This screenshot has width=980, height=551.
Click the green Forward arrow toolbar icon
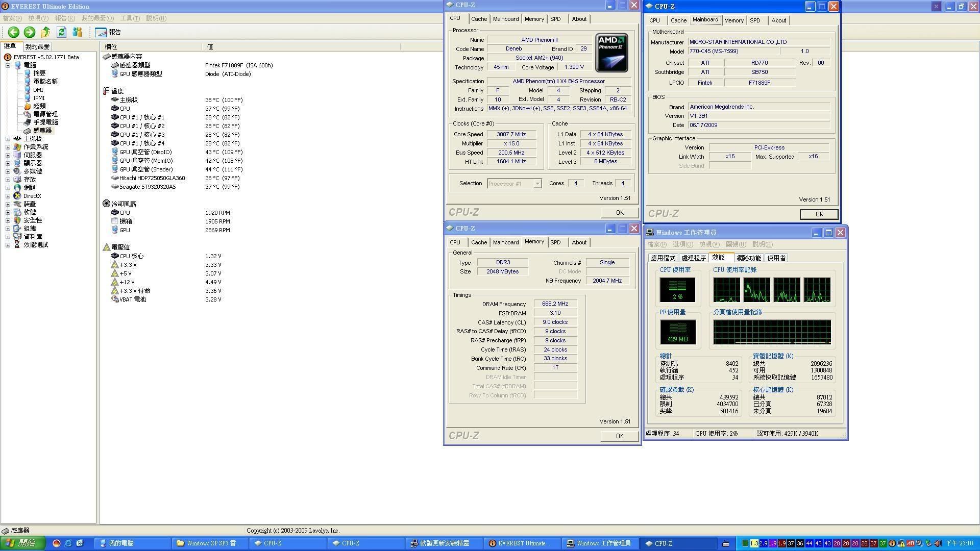[30, 32]
